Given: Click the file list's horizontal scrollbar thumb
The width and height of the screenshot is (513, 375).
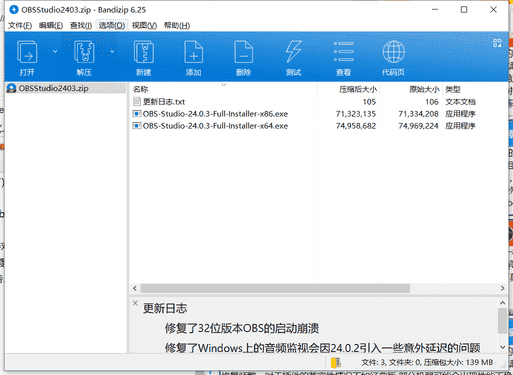Looking at the screenshot, I should (x=275, y=288).
